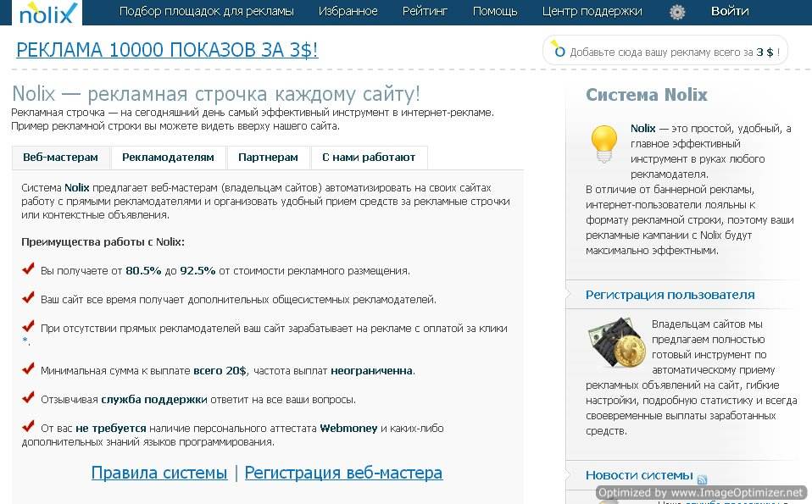Click the asterisk footnote mark after клики
This screenshot has width=812, height=504.
pyautogui.click(x=25, y=341)
